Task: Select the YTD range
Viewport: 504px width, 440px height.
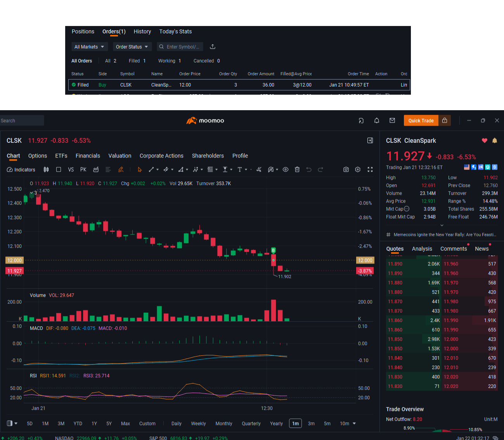Action: tap(78, 423)
